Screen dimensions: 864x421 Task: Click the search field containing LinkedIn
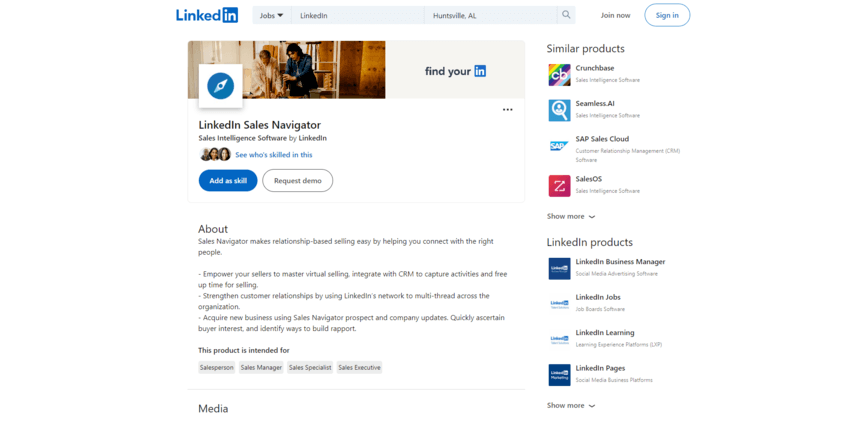358,15
